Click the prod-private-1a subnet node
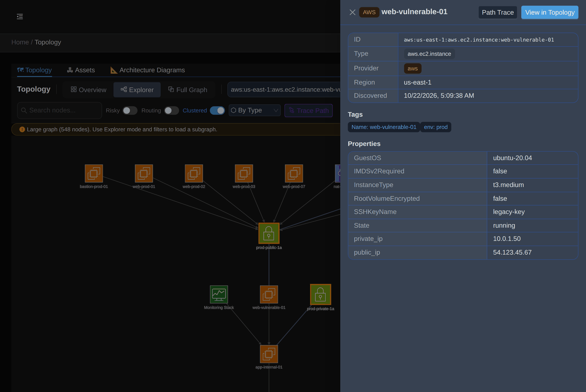The height and width of the screenshot is (392, 586). [x=320, y=294]
